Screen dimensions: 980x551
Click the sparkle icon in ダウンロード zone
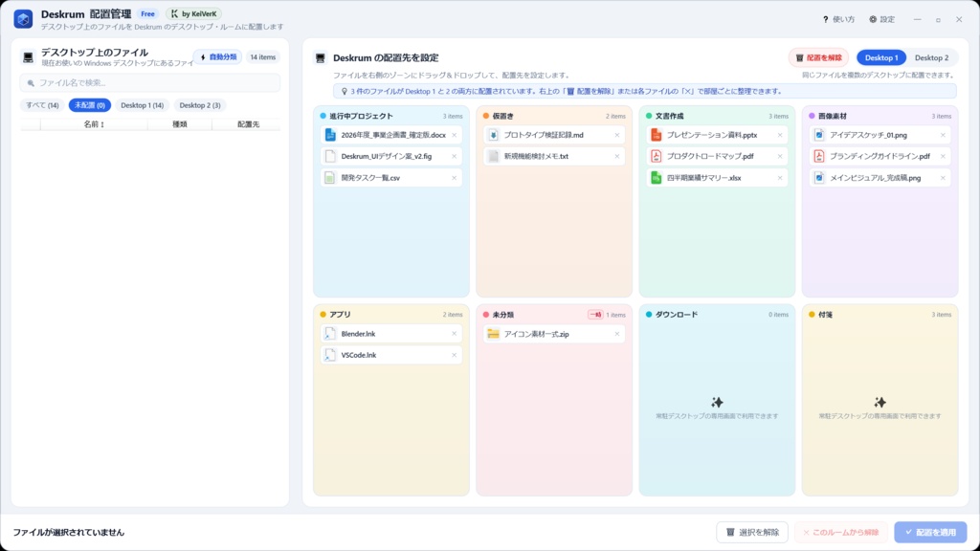(717, 402)
